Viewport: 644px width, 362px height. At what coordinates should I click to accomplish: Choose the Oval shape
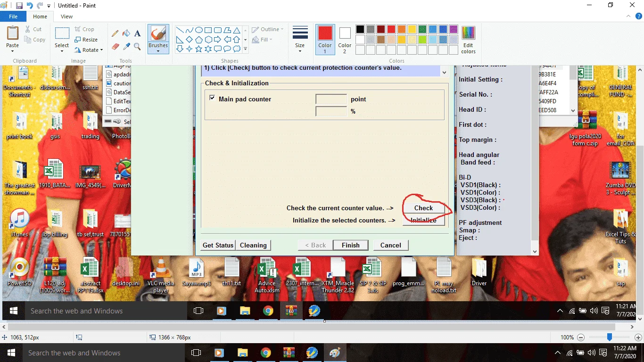[x=199, y=30]
